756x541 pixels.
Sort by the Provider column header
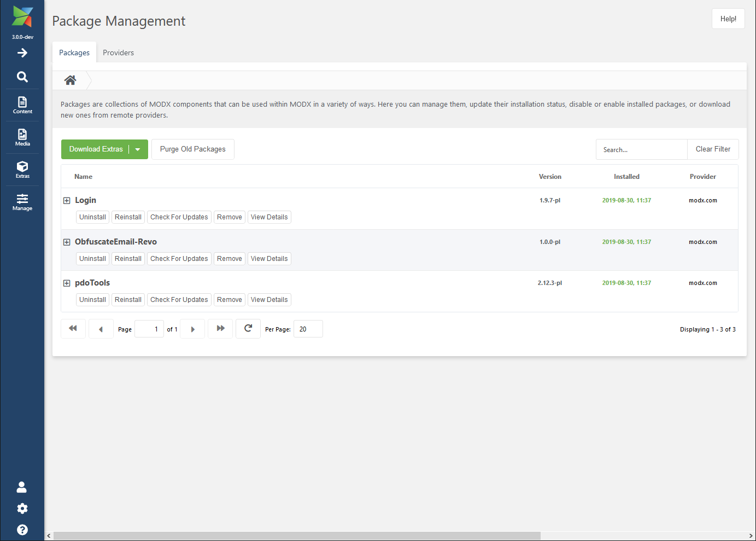(x=703, y=177)
